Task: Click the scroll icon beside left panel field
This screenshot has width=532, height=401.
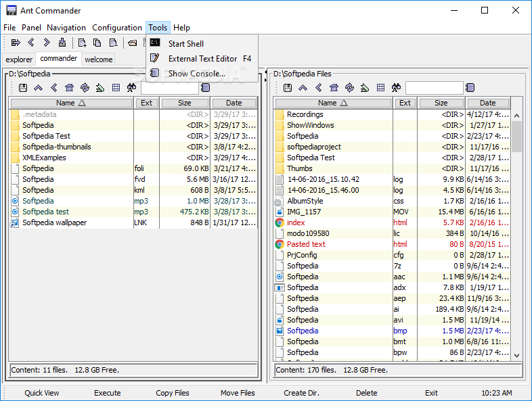Action: tap(205, 88)
